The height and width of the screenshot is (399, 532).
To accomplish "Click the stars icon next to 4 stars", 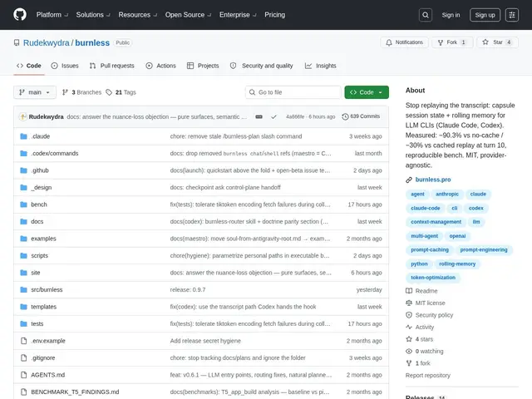I will click(x=409, y=339).
